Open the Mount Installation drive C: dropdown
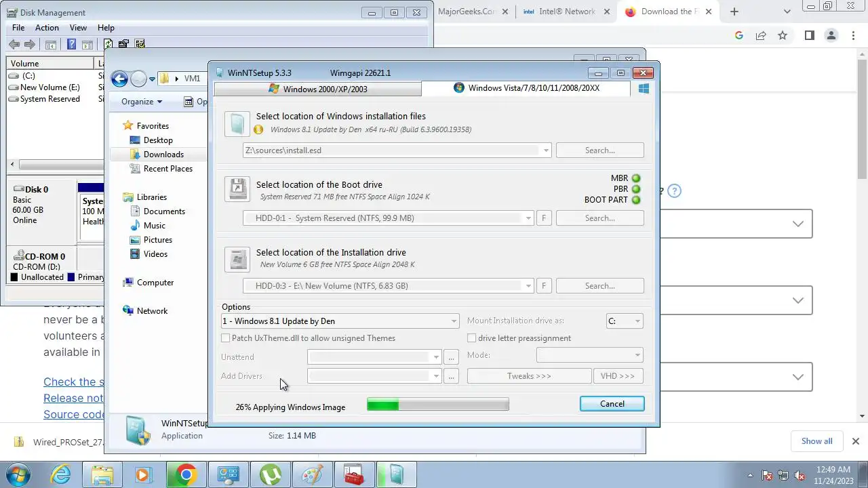The width and height of the screenshot is (868, 488). (637, 321)
